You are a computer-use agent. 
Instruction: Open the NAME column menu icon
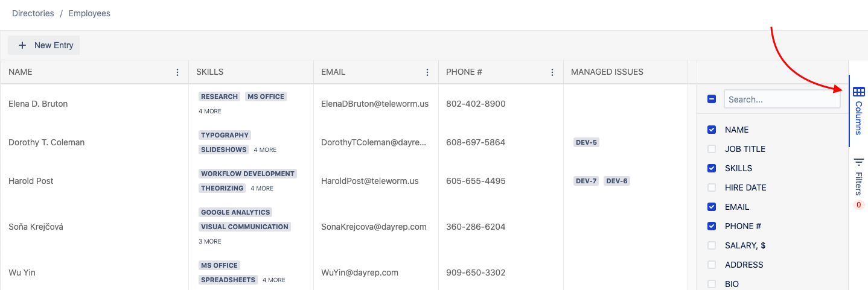(x=177, y=72)
